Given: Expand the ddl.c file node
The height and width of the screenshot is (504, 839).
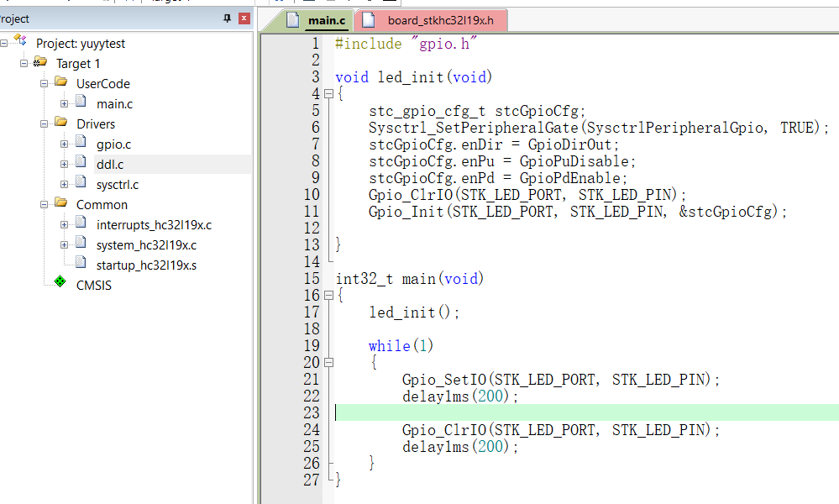Looking at the screenshot, I should [x=64, y=165].
